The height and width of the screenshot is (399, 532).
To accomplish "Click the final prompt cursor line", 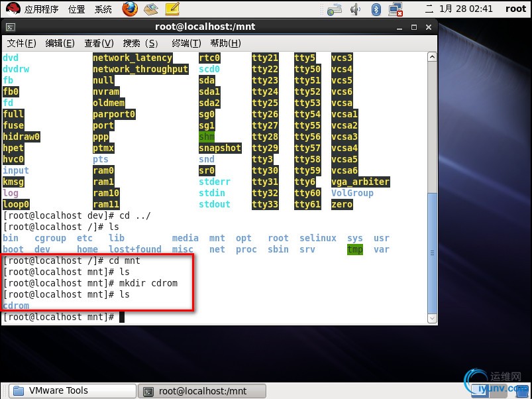I will 64,317.
